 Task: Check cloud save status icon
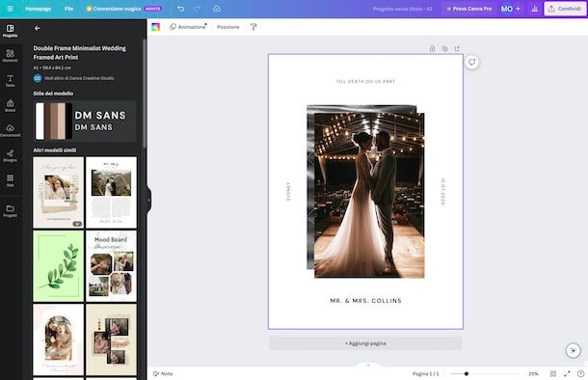[217, 9]
